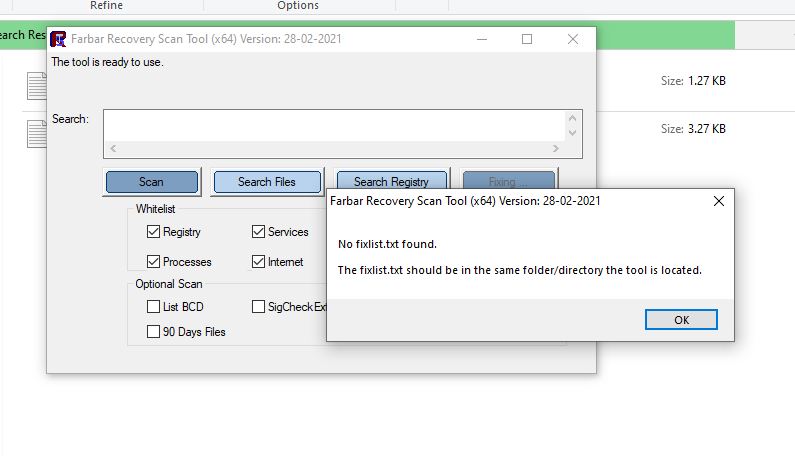795x456 pixels.
Task: Click the Search box scroll up arrow
Action: [572, 118]
